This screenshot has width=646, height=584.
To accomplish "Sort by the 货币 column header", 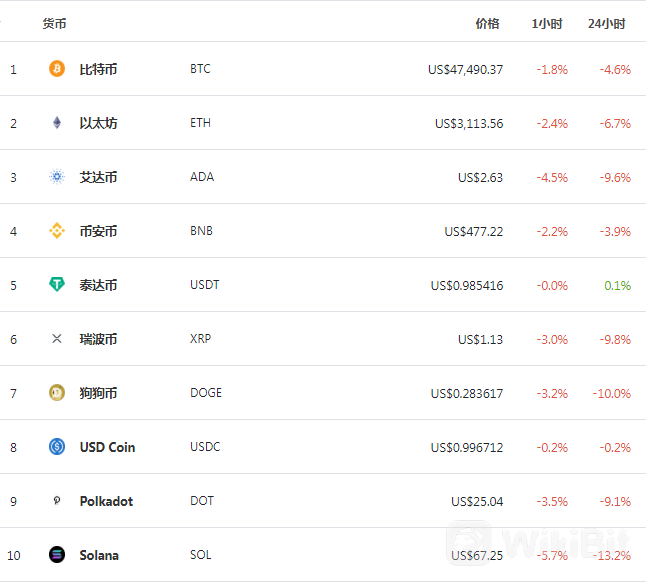I will coord(54,23).
